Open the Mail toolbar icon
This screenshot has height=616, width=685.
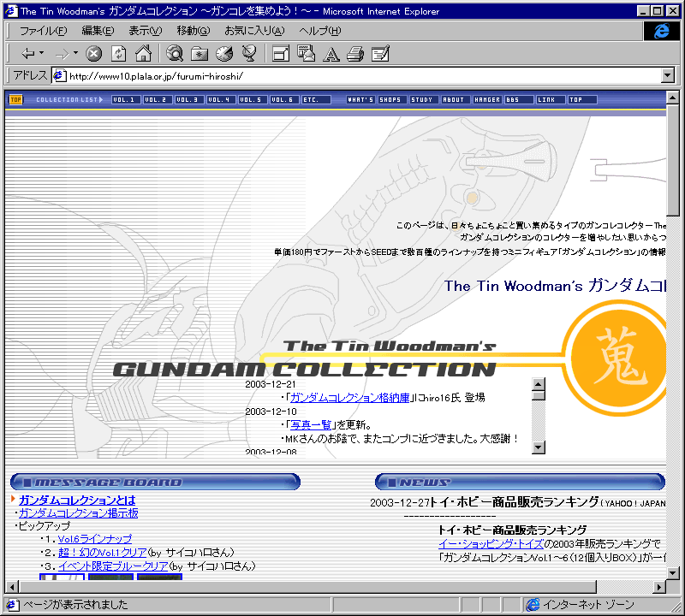coord(306,54)
